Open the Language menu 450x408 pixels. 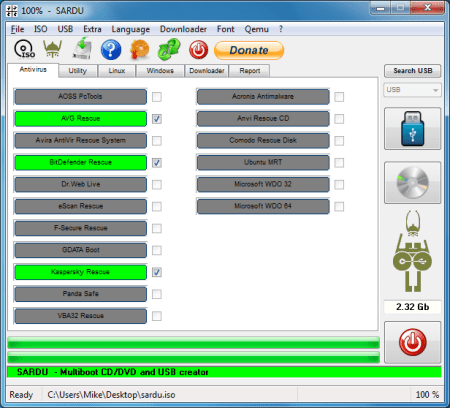point(130,29)
